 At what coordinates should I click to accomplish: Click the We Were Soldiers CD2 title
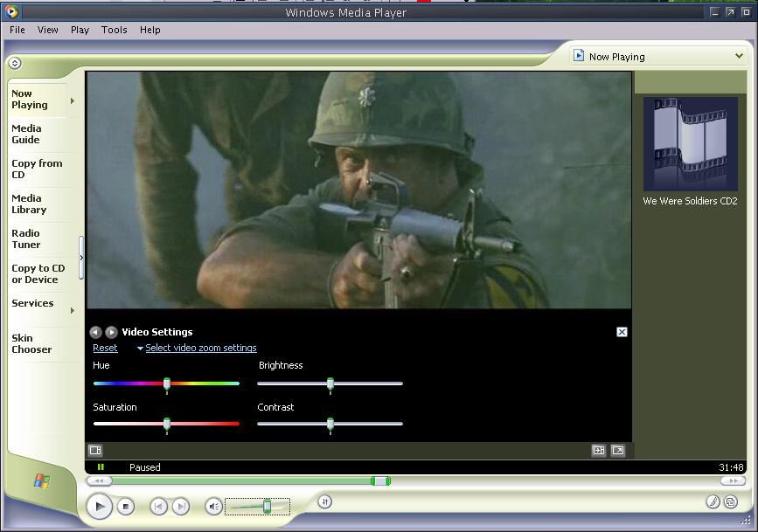pyautogui.click(x=690, y=201)
